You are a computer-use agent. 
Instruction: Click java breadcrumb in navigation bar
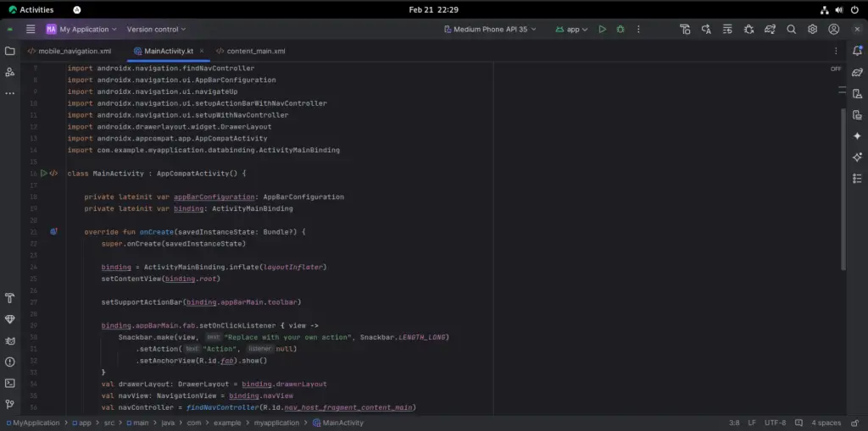click(168, 423)
